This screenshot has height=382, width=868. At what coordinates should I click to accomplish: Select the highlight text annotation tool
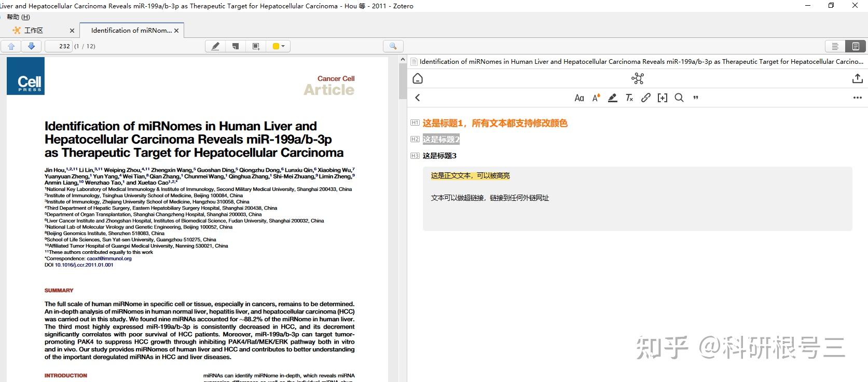pyautogui.click(x=215, y=46)
